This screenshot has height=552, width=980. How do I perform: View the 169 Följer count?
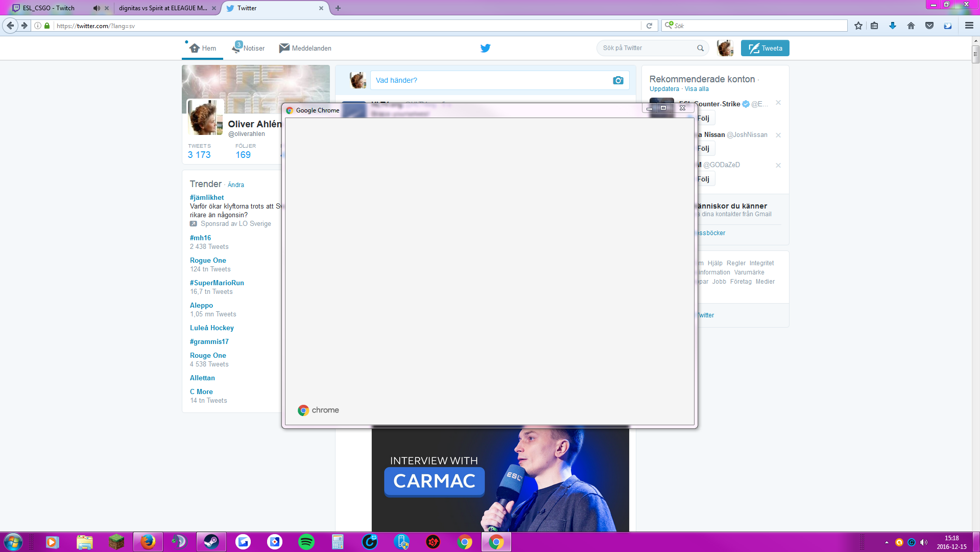click(243, 155)
